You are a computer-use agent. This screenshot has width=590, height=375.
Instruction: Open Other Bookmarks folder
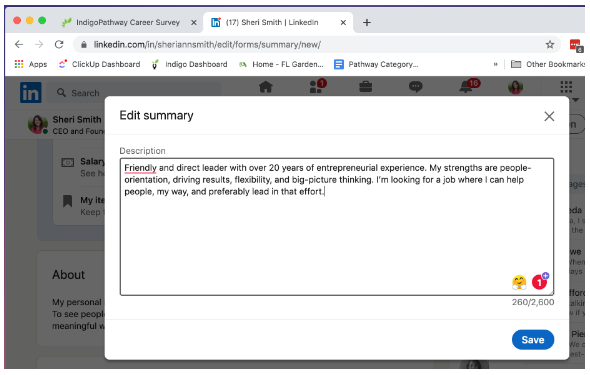pos(548,64)
